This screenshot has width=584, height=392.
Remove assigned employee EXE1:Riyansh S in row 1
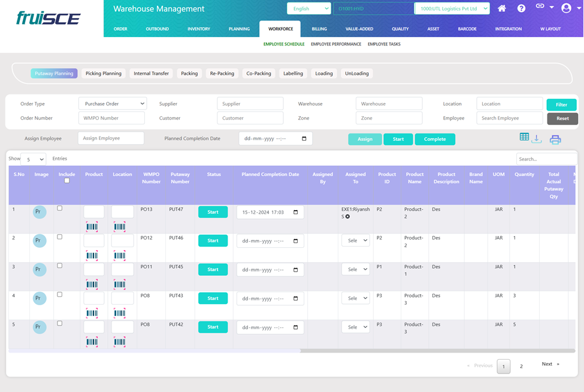point(347,217)
